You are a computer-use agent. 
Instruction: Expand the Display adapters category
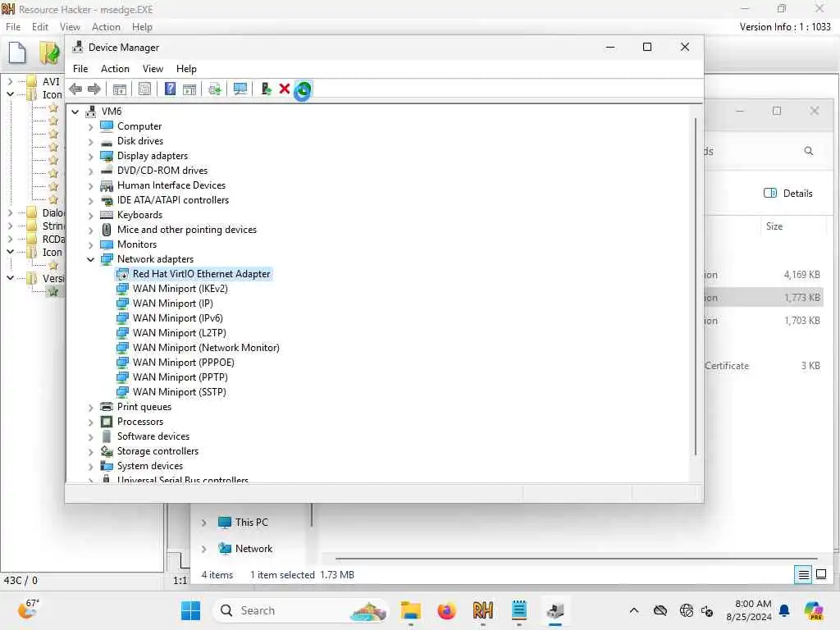point(90,156)
